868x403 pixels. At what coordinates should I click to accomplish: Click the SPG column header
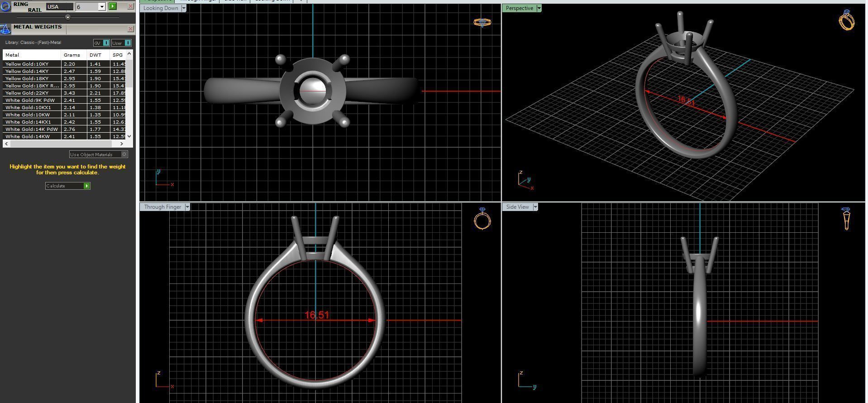[x=118, y=55]
